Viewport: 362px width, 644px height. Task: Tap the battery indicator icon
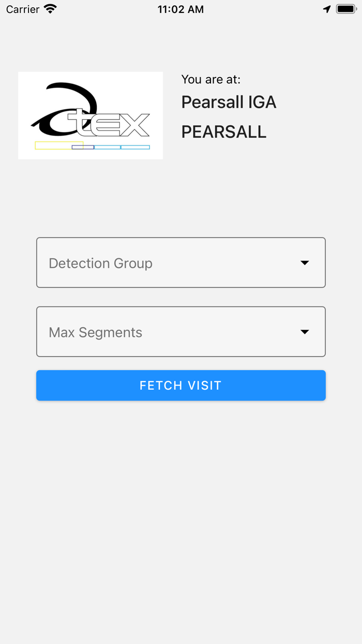(x=345, y=8)
